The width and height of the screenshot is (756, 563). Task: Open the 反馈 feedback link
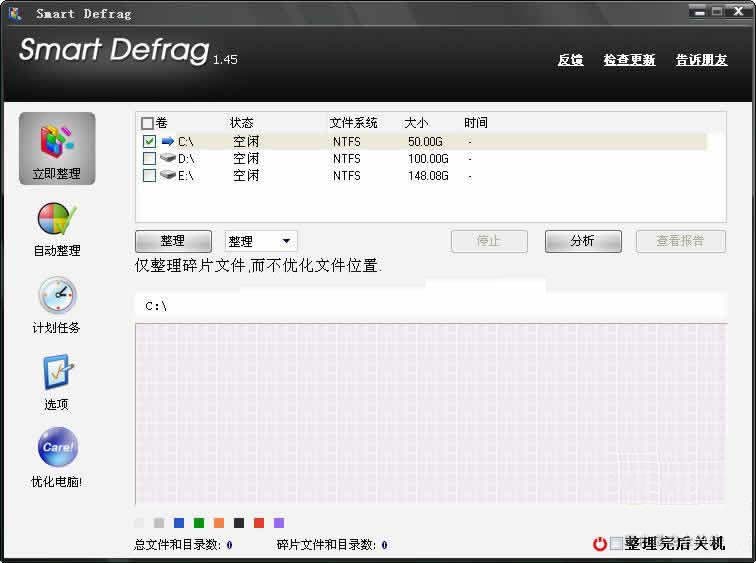tap(570, 60)
